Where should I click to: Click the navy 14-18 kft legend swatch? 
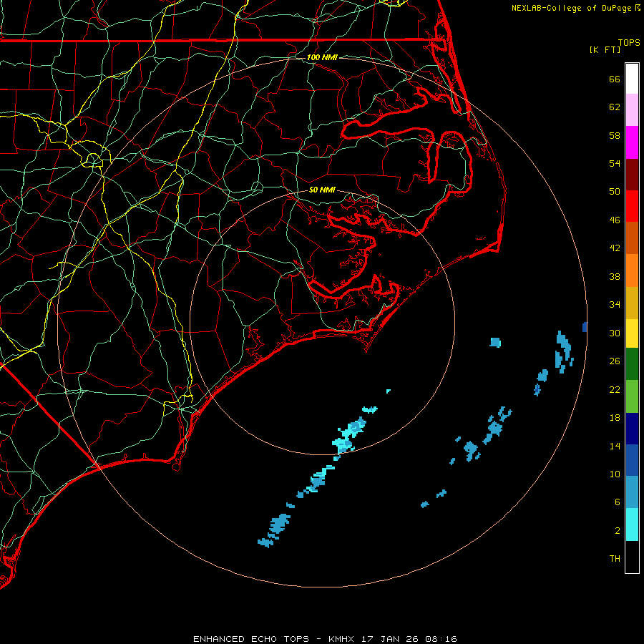coord(632,429)
